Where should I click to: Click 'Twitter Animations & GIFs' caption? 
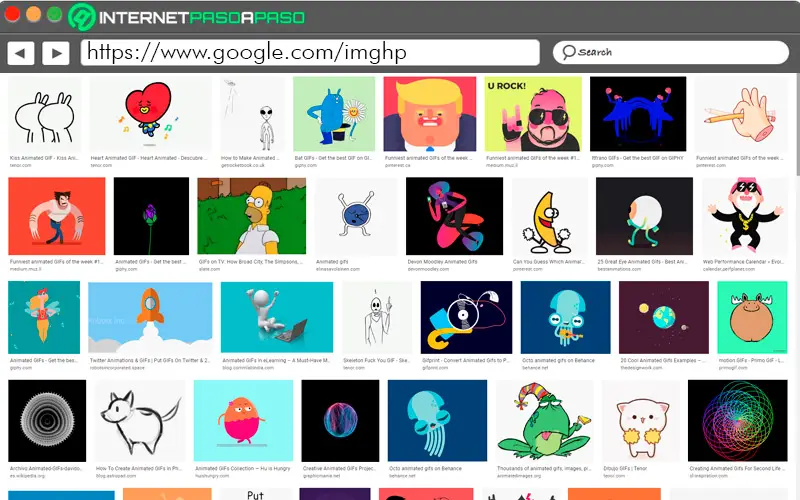pyautogui.click(x=149, y=360)
